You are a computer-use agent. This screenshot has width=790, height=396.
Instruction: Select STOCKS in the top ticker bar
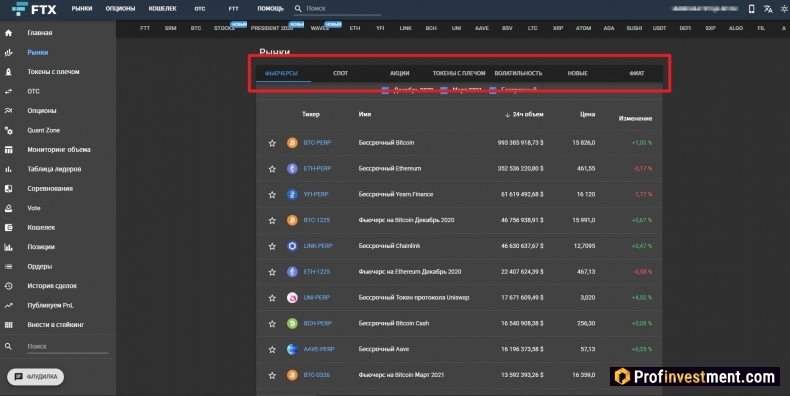click(224, 28)
